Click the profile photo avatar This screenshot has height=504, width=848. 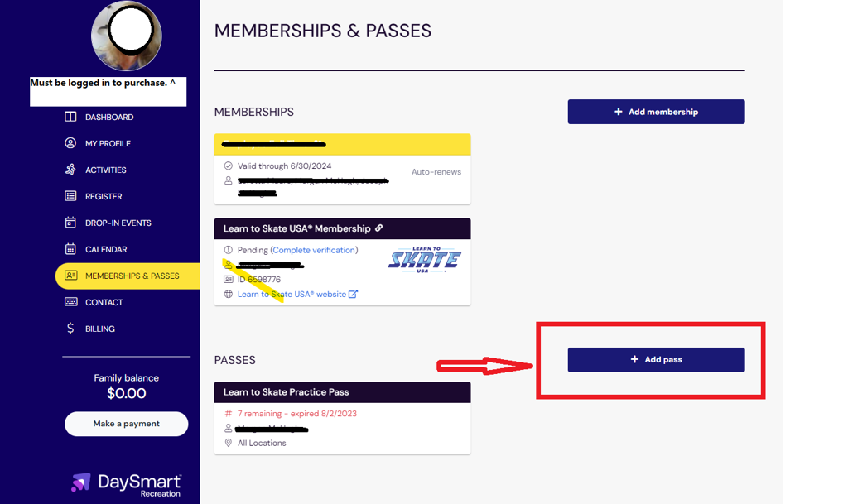[x=126, y=35]
